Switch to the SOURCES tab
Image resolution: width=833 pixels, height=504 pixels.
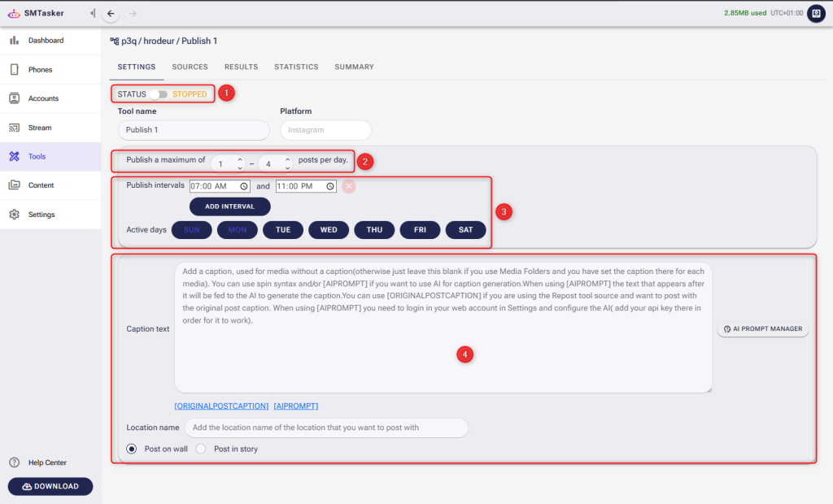pos(190,67)
